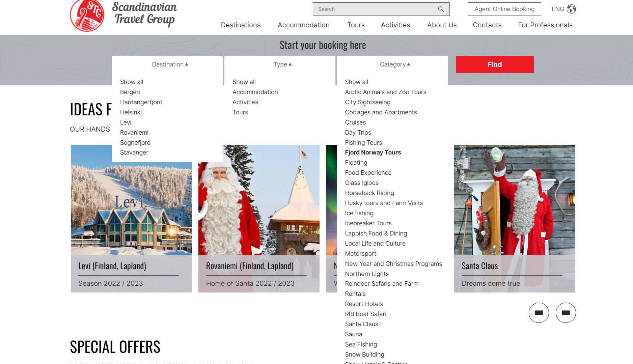The width and height of the screenshot is (633, 364).
Task: Click the search magnifier icon
Action: pyautogui.click(x=441, y=9)
